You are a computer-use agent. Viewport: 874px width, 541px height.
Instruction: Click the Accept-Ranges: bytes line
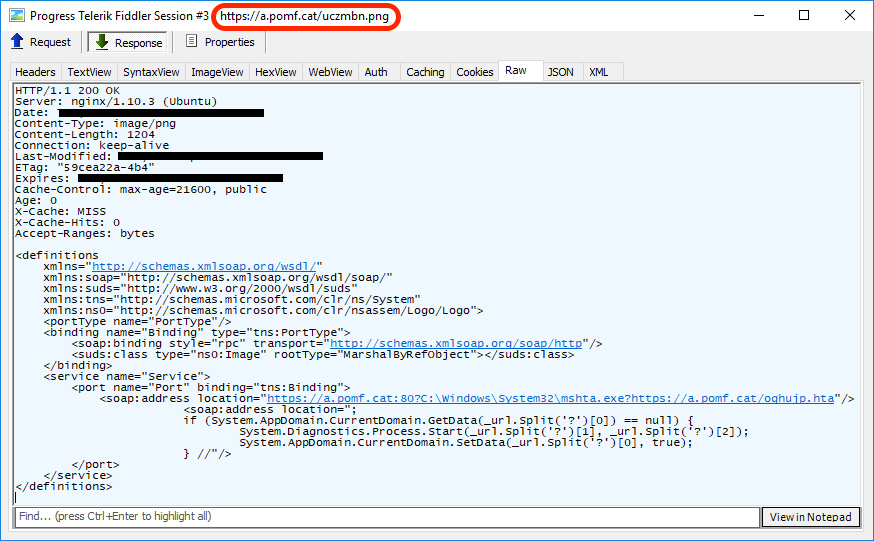85,233
